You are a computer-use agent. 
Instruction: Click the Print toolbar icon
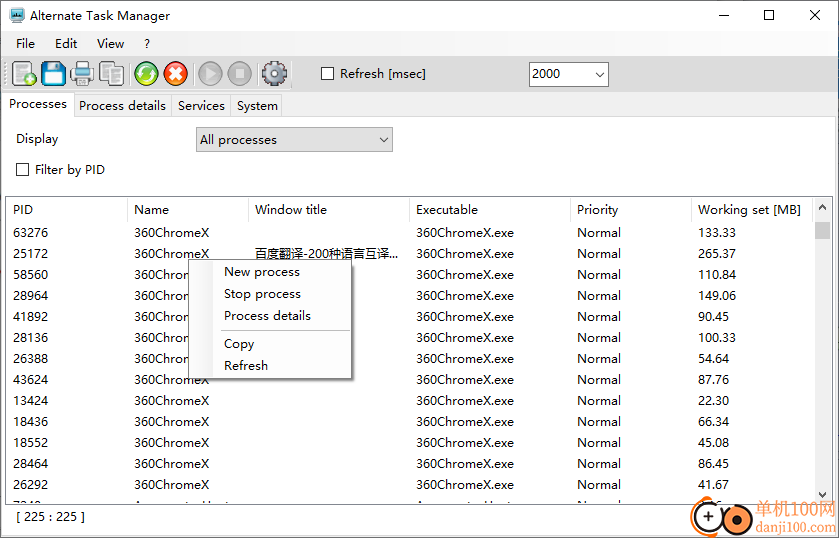pos(82,74)
